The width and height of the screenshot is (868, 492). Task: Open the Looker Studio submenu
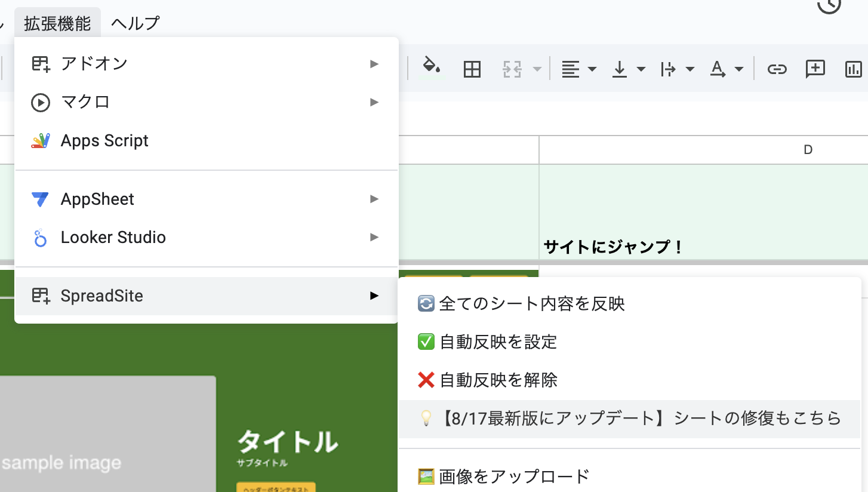206,238
